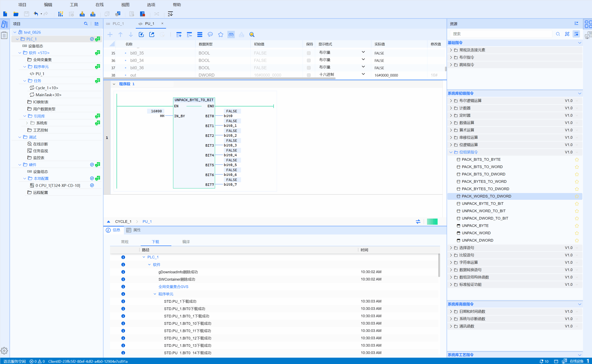Image resolution: width=592 pixels, height=364 pixels.
Task: Favorite the UNPACK_BYTE_TO_BIT instruction star
Action: [577, 204]
